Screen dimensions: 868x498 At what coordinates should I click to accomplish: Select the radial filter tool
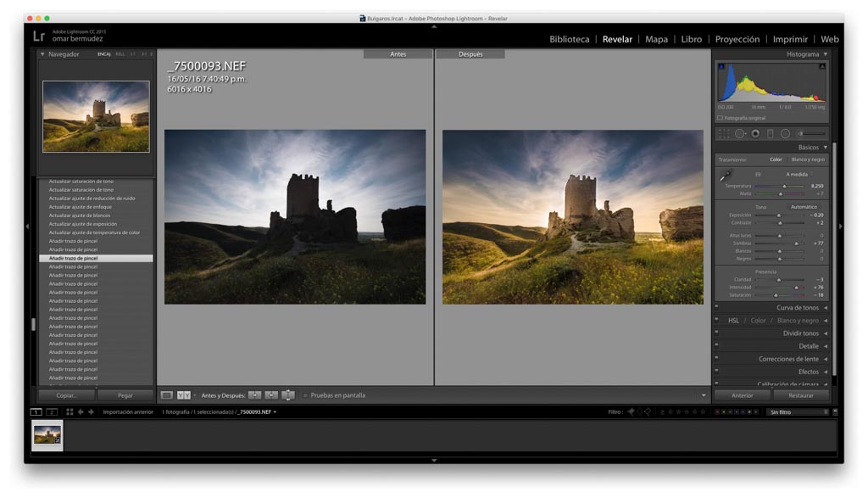tap(785, 133)
